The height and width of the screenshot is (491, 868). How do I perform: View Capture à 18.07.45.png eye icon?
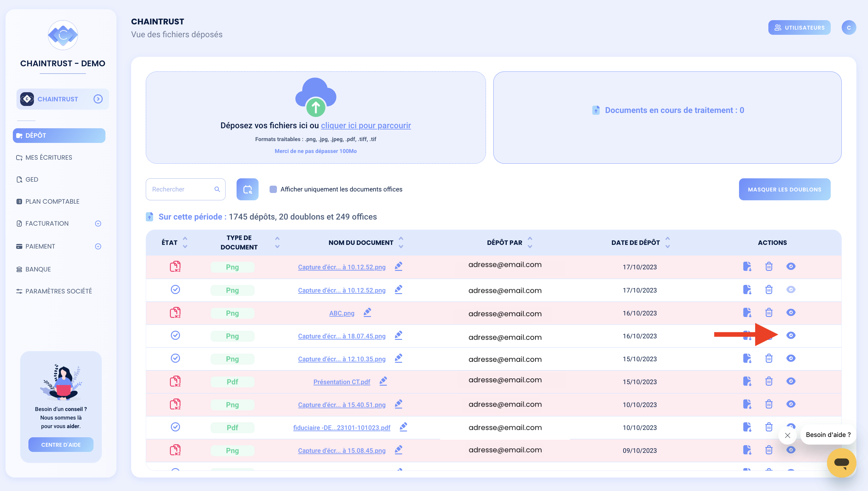click(x=791, y=335)
